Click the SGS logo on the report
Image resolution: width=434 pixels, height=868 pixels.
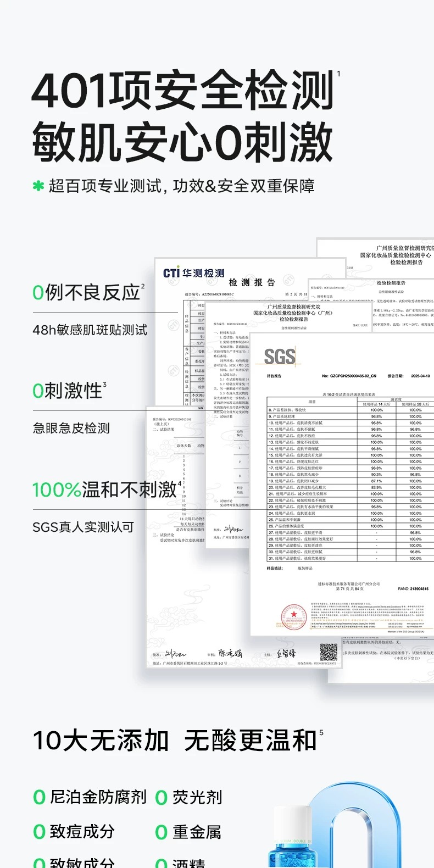point(280,357)
